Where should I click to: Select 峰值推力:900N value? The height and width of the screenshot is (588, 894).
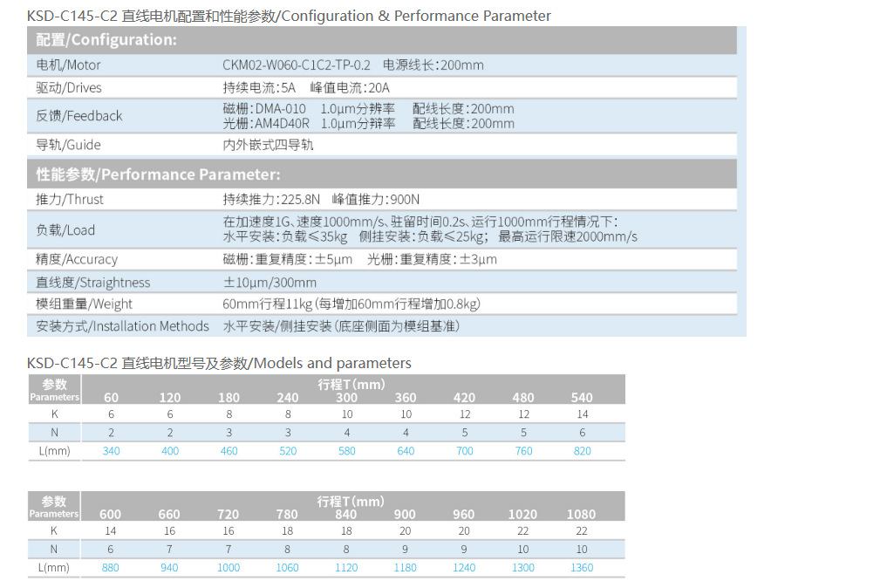[376, 199]
